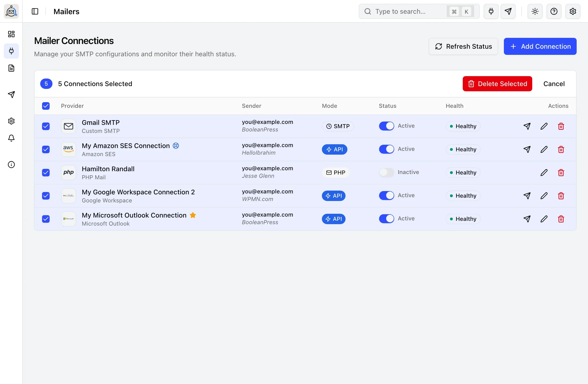Click the Refresh Status button

(463, 46)
